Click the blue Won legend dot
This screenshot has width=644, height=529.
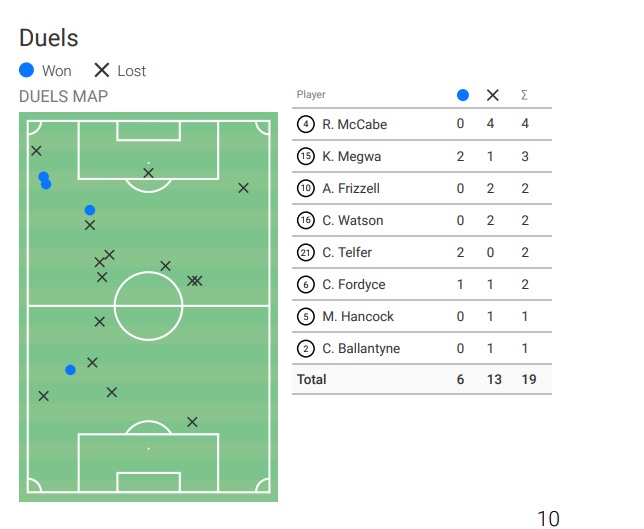click(27, 71)
